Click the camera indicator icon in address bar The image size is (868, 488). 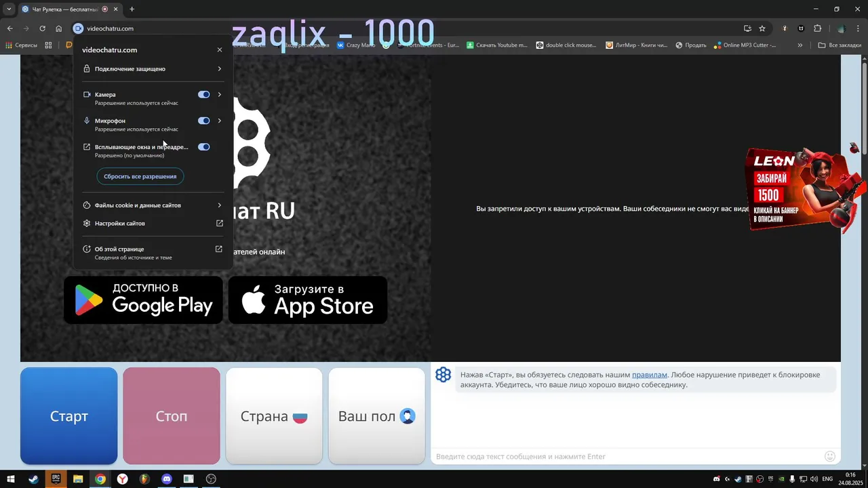point(78,28)
